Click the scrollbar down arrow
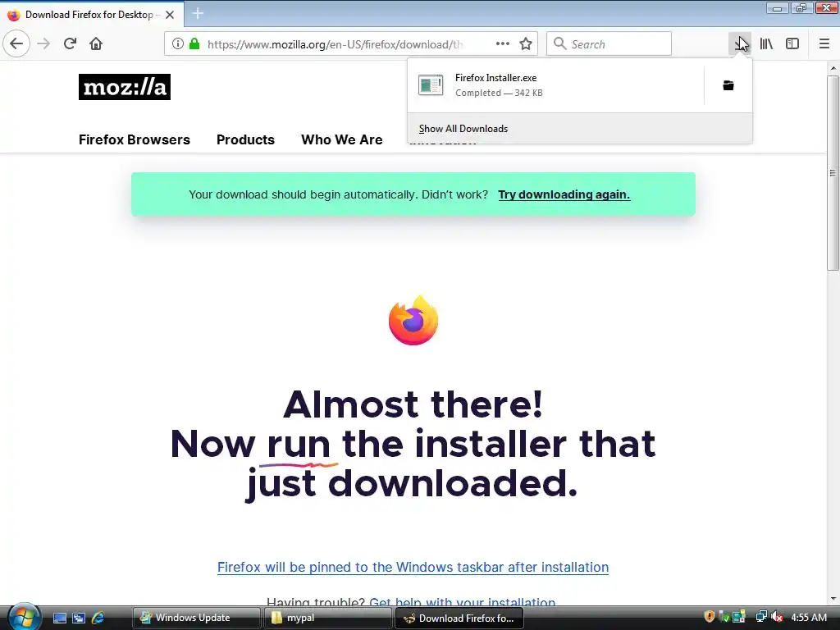 click(833, 599)
